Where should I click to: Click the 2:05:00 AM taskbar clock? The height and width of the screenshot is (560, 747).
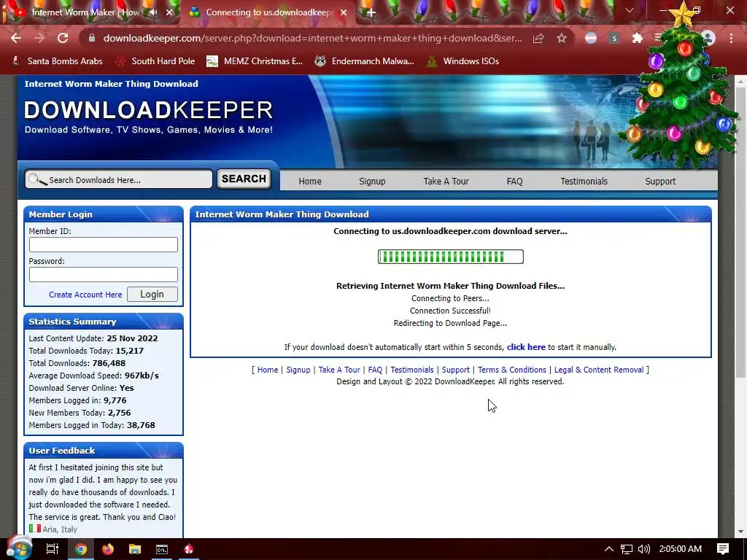coord(681,549)
